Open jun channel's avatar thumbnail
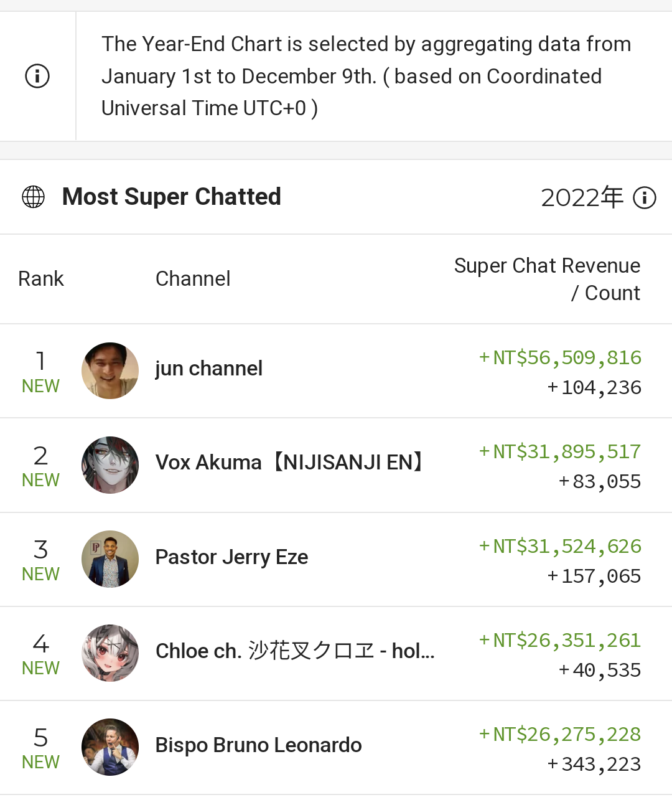 click(x=110, y=370)
